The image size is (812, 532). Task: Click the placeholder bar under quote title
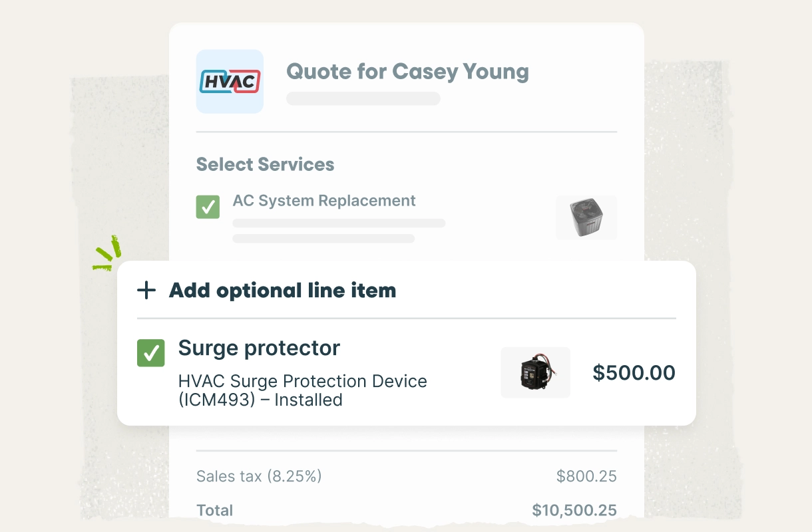tap(363, 99)
